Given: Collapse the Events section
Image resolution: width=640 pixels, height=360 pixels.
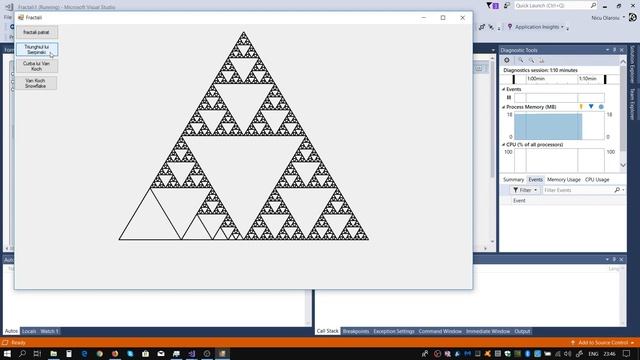Looking at the screenshot, I should (504, 89).
